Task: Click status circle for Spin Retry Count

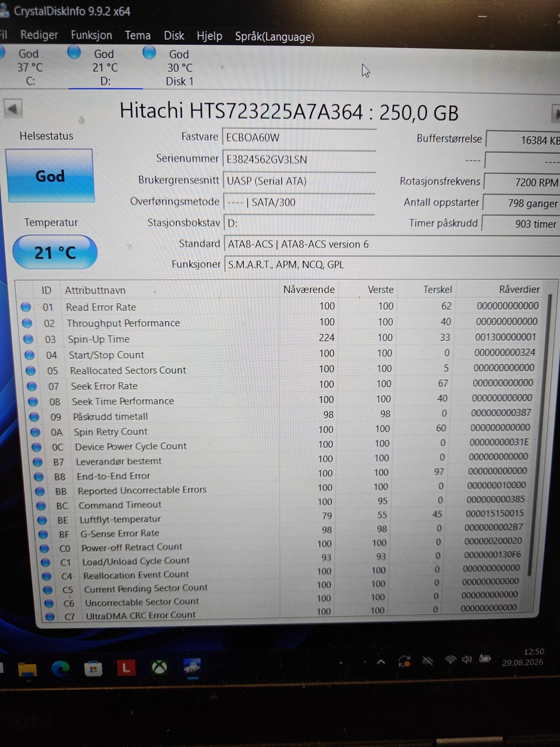Action: 36,432
